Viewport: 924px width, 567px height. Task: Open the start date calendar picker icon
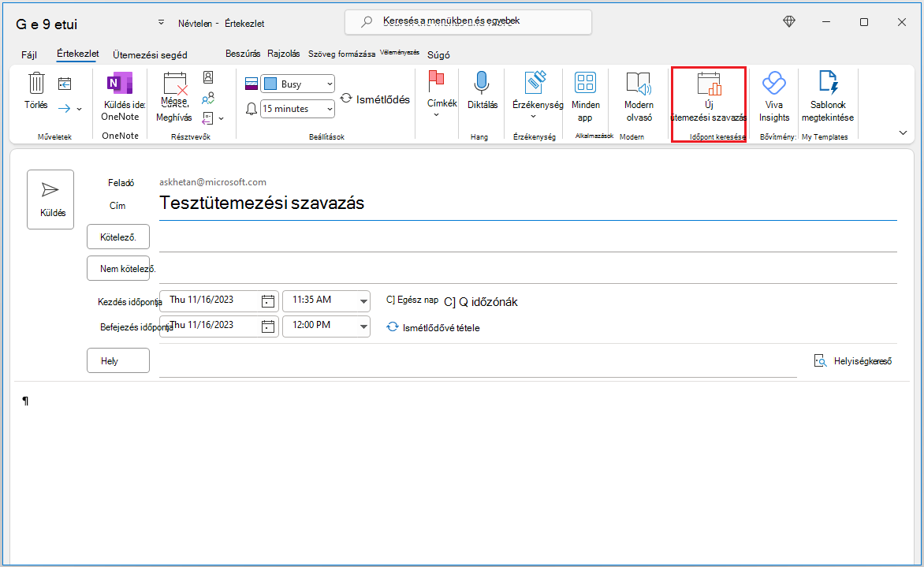268,301
